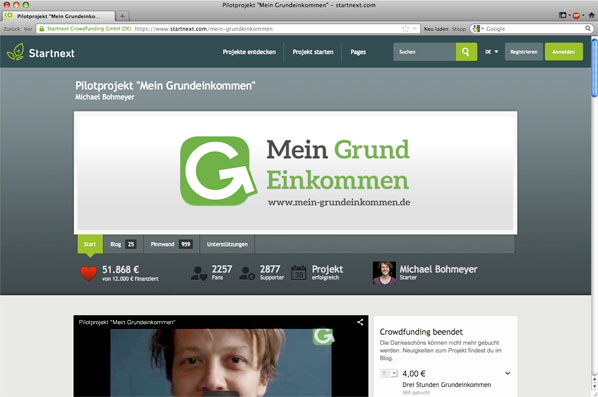Viewport: 598px width, 397px height.
Task: Click Pages in navigation
Action: [x=358, y=52]
